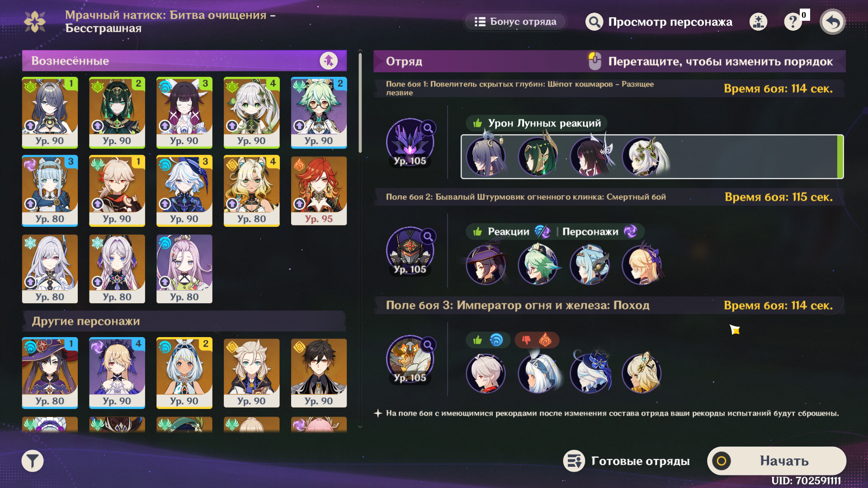Viewport: 868px width, 488px height.
Task: Open Бонус отряда list
Action: [515, 22]
